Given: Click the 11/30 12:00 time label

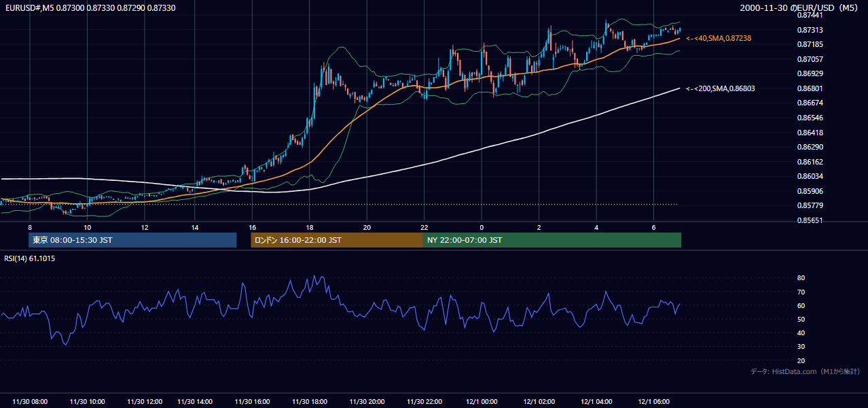Looking at the screenshot, I should click(145, 402).
